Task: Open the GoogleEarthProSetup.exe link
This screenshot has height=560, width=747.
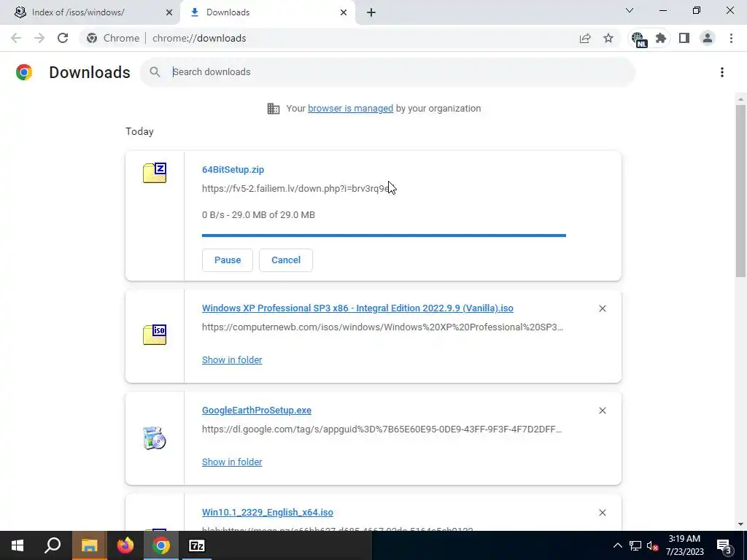Action: click(x=257, y=410)
